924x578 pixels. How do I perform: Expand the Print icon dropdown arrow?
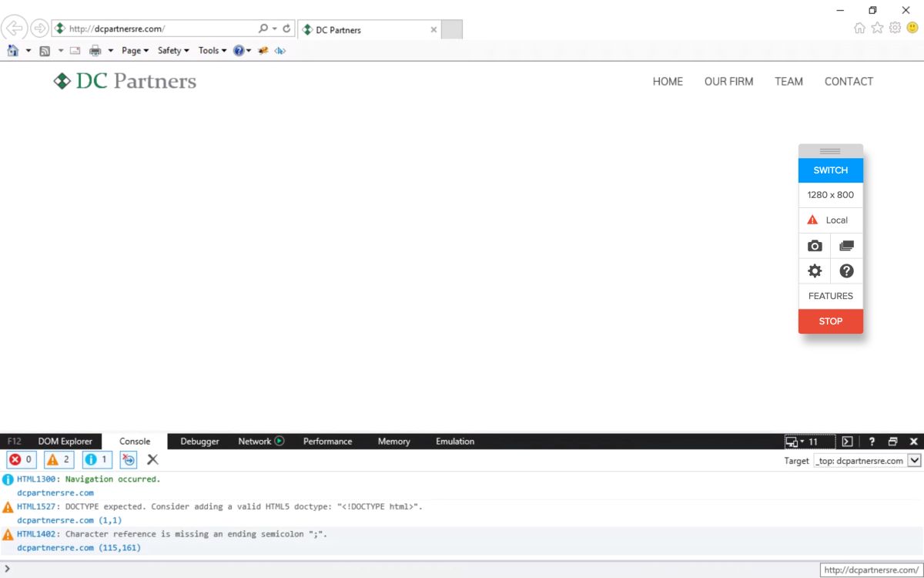point(111,51)
